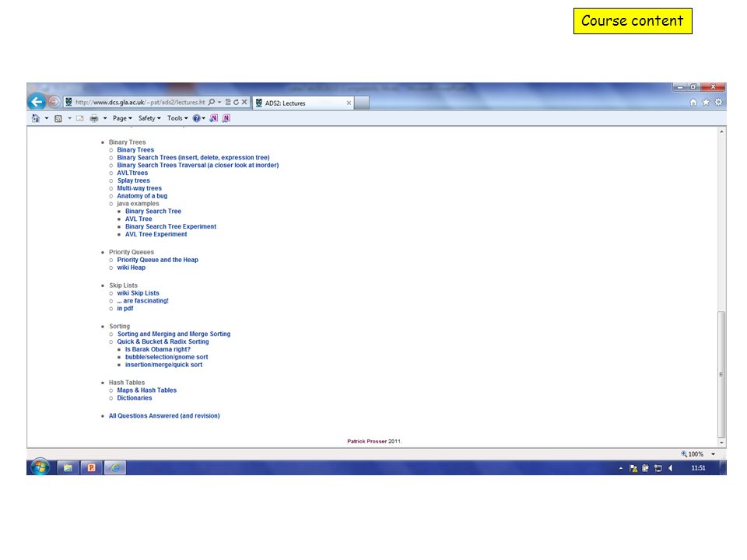Viewport: 747px width, 560px height.
Task: Click the Patrick Prosser footer link
Action: (366, 441)
